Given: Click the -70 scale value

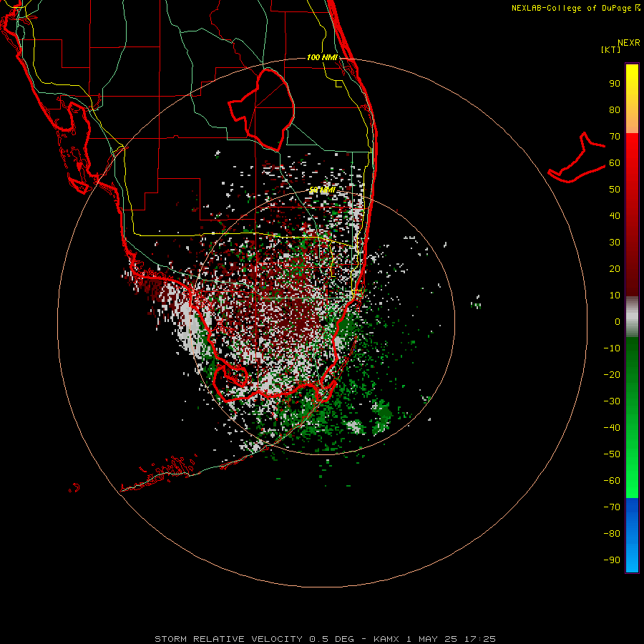Looking at the screenshot, I should 612,507.
